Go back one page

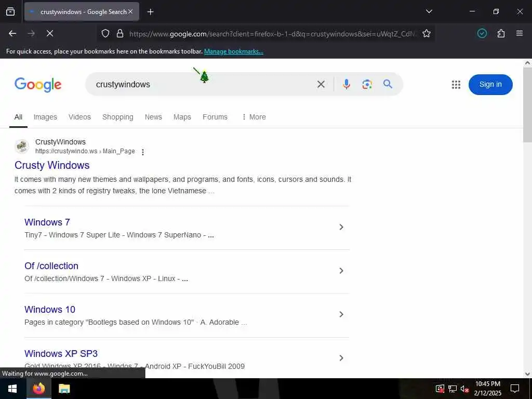pos(12,33)
